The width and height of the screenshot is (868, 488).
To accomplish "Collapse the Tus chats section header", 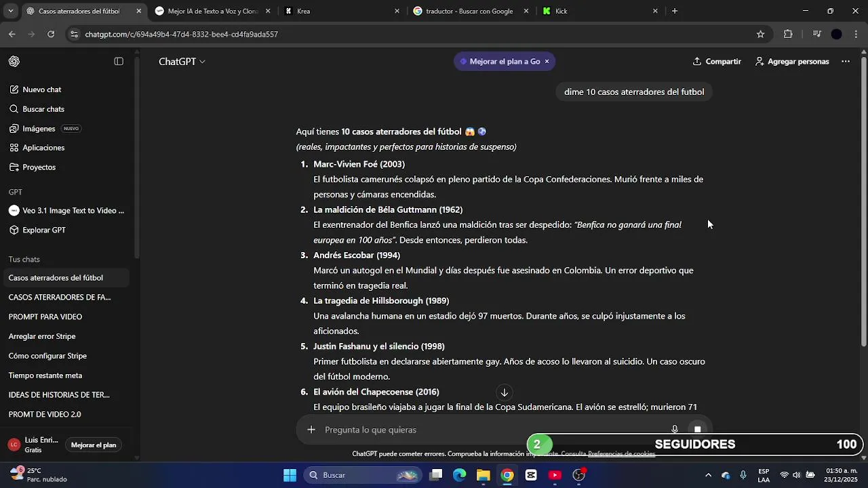I will 24,260.
